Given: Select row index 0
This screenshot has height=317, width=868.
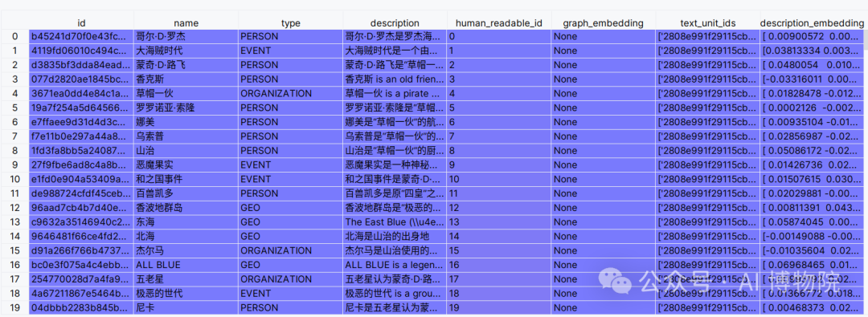Looking at the screenshot, I should (14, 36).
